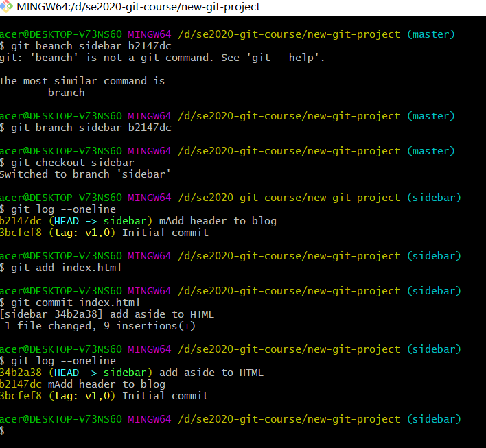Click 'b2147dc mAdd header to blog' log line

pyautogui.click(x=82, y=384)
